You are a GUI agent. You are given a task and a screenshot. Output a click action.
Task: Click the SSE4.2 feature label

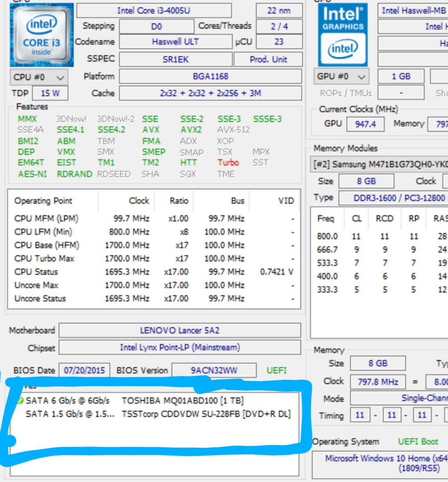point(111,130)
